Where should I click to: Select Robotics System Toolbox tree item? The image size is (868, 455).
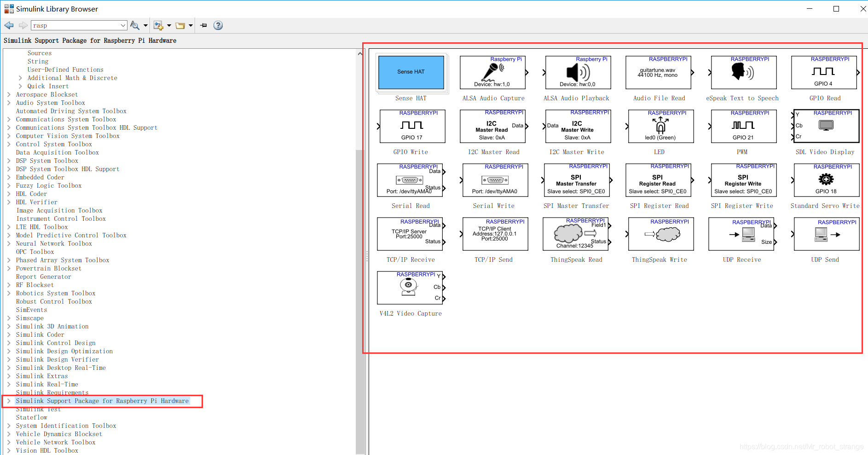[x=56, y=294]
